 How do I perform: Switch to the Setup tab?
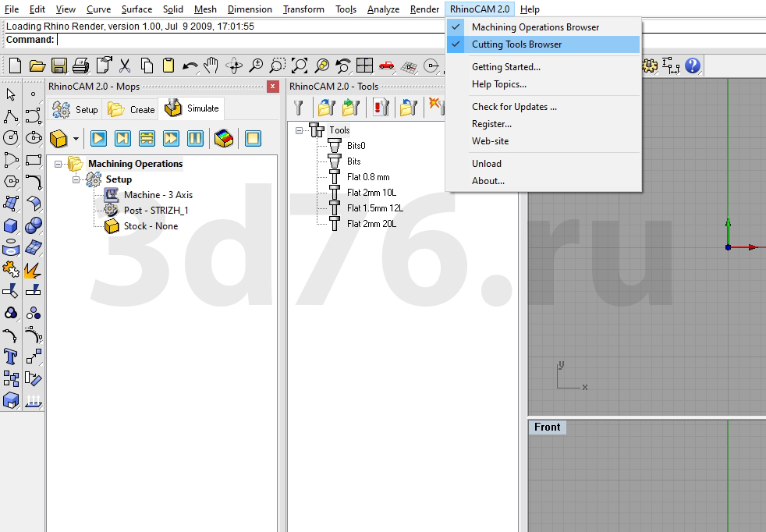[75, 109]
